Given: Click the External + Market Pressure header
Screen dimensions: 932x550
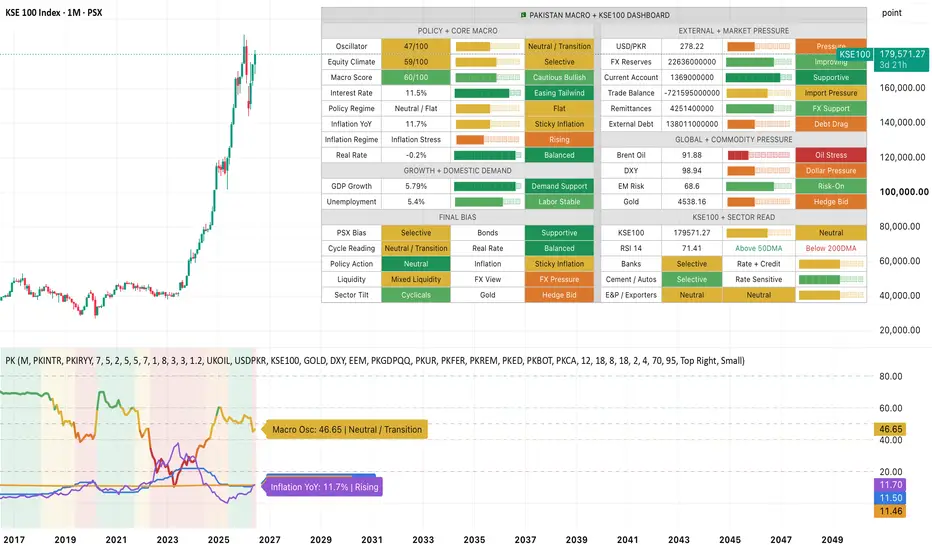Looking at the screenshot, I should [733, 31].
